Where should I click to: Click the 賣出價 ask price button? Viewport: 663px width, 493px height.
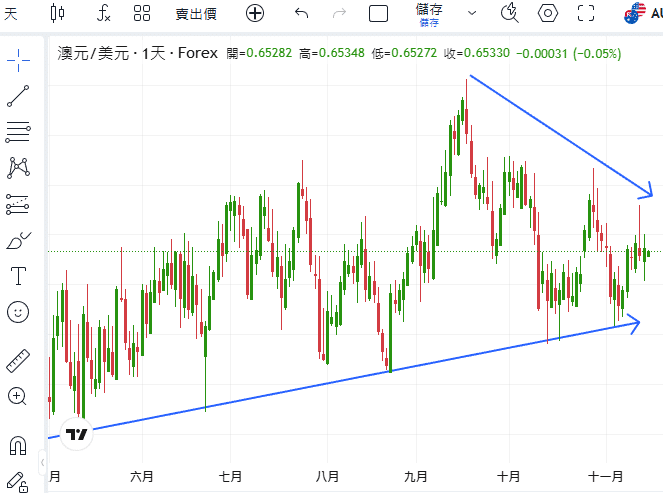click(196, 14)
